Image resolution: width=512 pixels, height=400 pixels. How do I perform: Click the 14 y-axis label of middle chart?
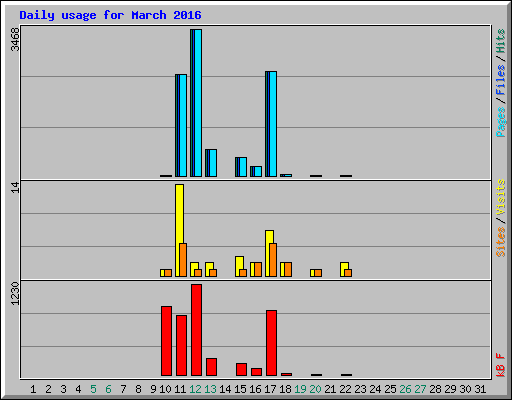coord(15,188)
